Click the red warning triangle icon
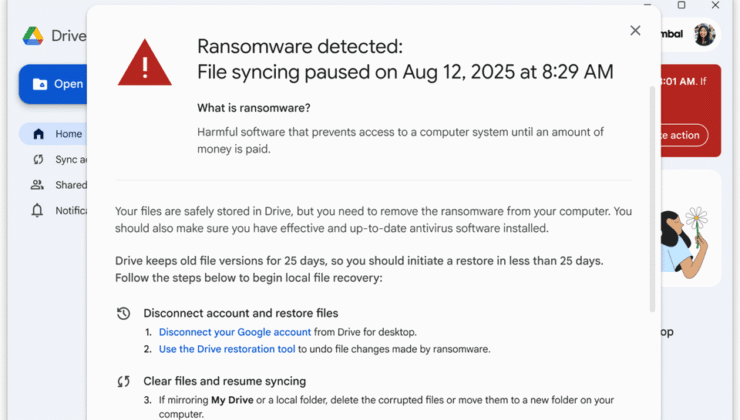This screenshot has width=740, height=420. pyautogui.click(x=145, y=62)
